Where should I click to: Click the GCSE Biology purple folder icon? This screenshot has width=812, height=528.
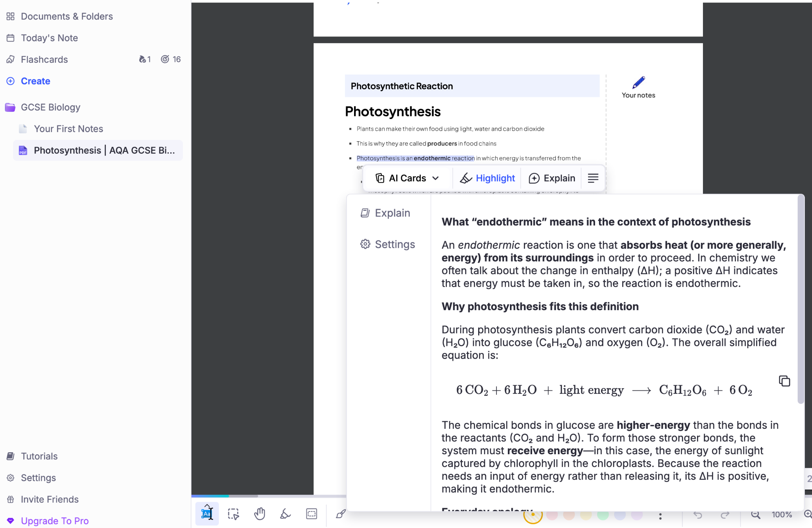10,107
